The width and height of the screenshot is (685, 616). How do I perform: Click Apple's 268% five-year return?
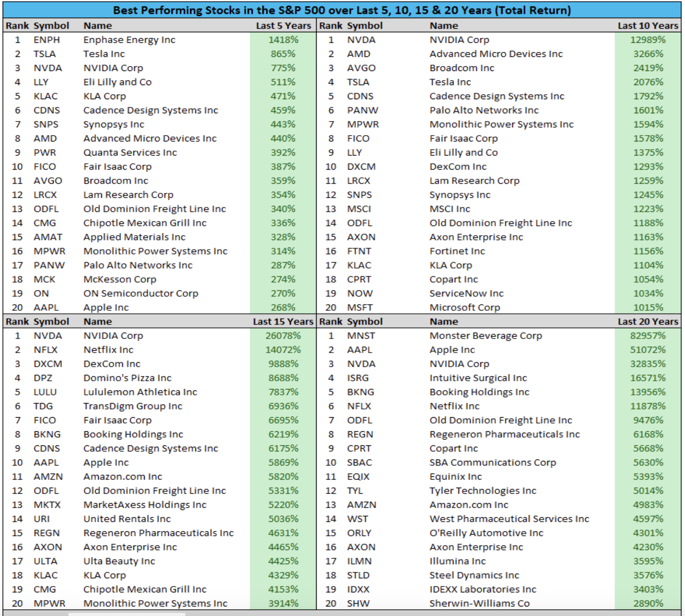[283, 308]
